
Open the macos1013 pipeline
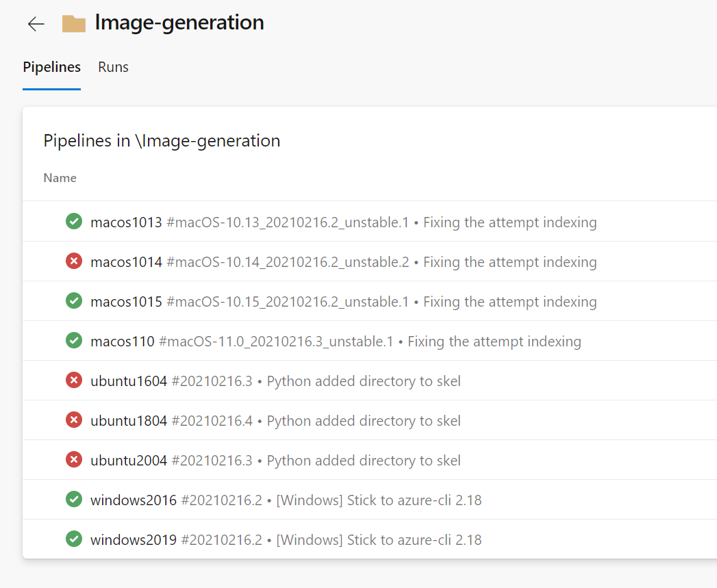click(126, 222)
